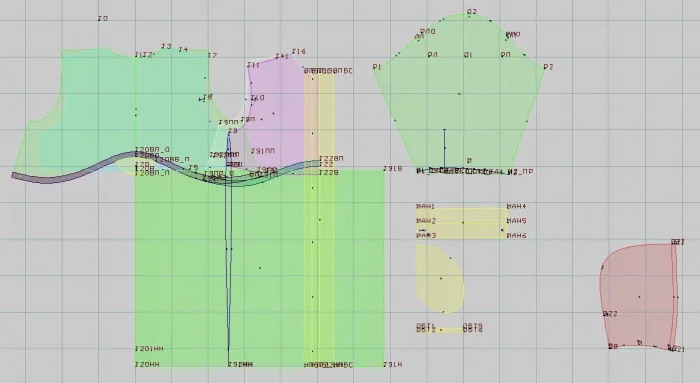Screen dimensions: 700x383
Task: Select the red hood pattern piece
Action: pyautogui.click(x=638, y=296)
